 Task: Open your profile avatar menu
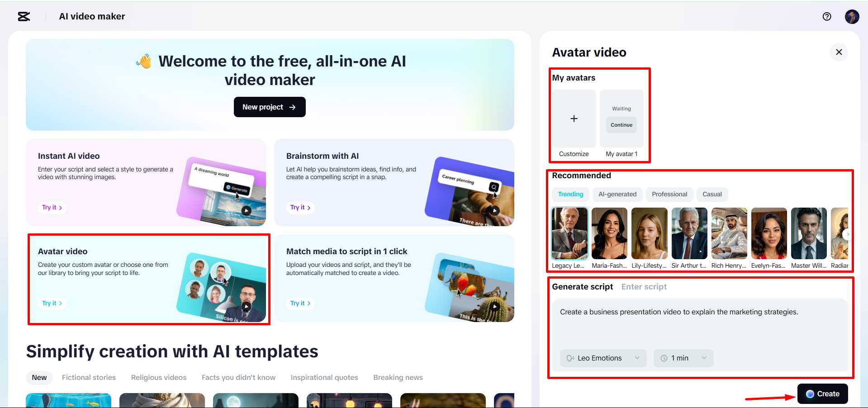[x=852, y=16]
